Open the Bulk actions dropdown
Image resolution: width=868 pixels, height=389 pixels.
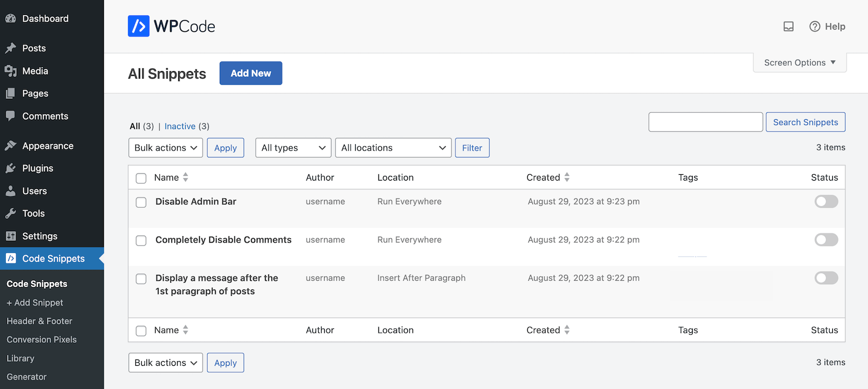(165, 148)
